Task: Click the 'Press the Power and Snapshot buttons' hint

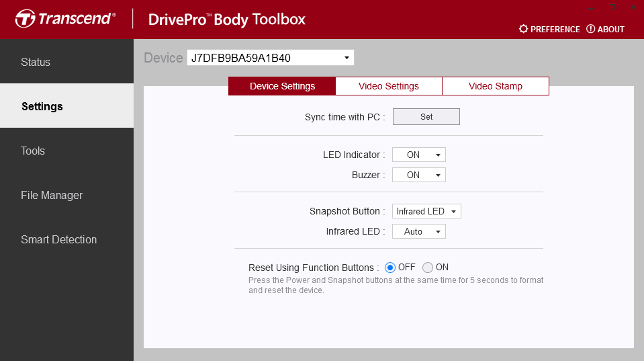Action: coord(396,285)
